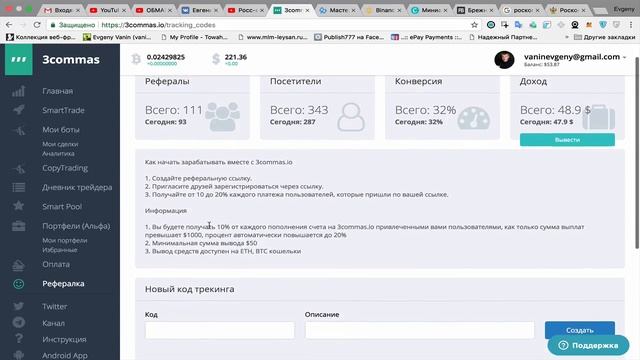
Task: Click the user avatar picture
Action: click(504, 60)
